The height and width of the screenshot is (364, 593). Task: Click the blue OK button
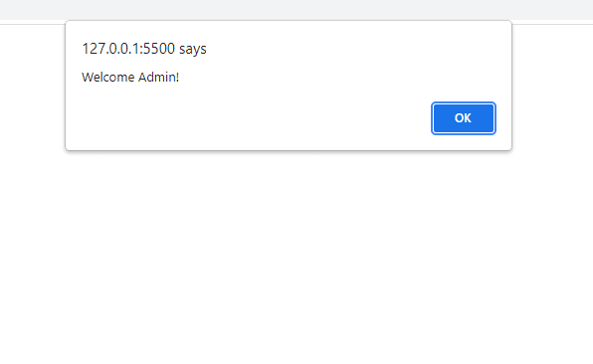464,118
